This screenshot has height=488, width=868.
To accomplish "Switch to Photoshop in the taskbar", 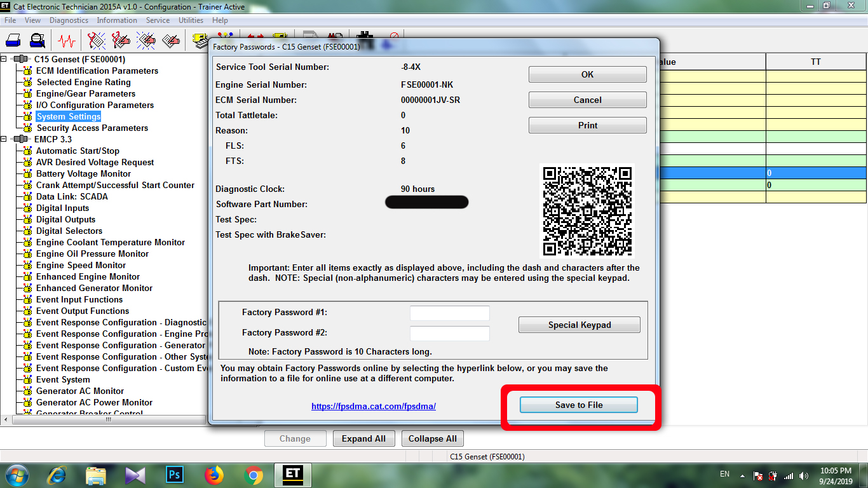I will click(174, 475).
